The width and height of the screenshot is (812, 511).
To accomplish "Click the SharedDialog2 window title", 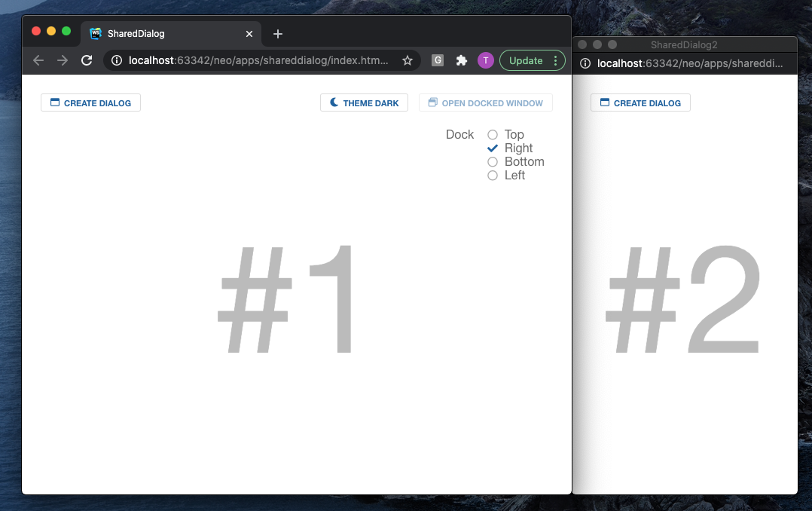I will (684, 45).
